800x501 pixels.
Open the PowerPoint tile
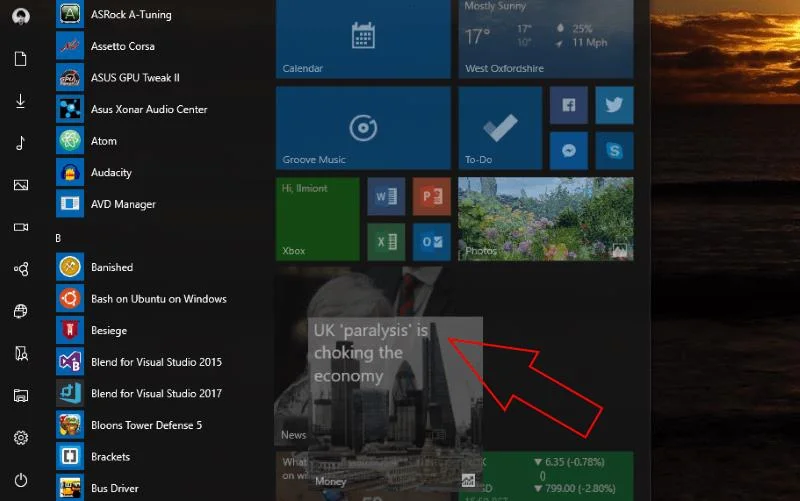point(432,196)
